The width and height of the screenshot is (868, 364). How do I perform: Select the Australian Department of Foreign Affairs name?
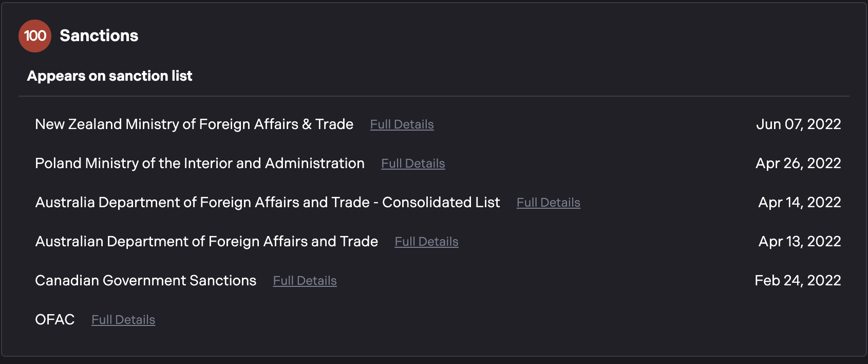(206, 242)
